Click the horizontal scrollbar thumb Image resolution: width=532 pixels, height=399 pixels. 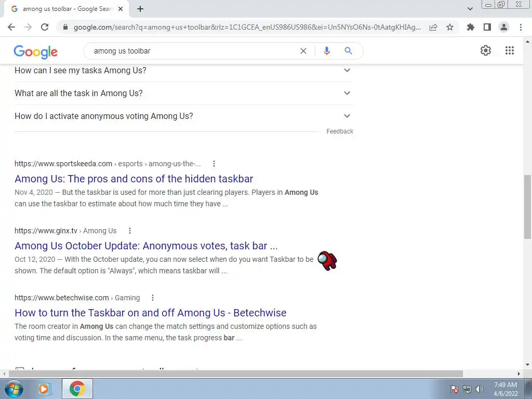[x=236, y=374]
